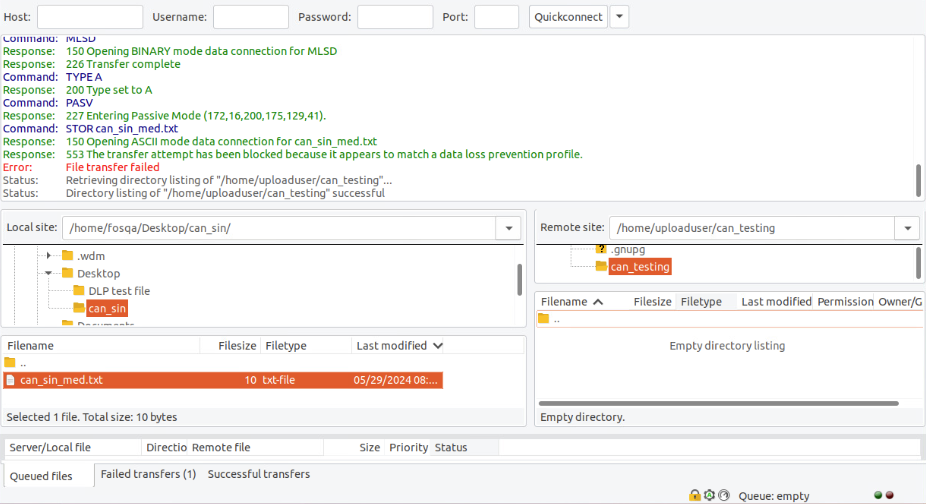This screenshot has width=926, height=504.
Task: Switch to the Successful transfers tab
Action: click(x=258, y=474)
